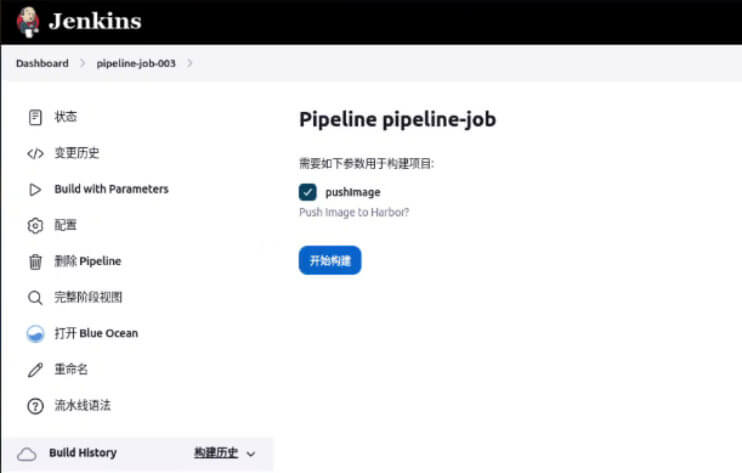Click the pushImage parameter label
Image resolution: width=742 pixels, height=473 pixels.
pos(353,193)
